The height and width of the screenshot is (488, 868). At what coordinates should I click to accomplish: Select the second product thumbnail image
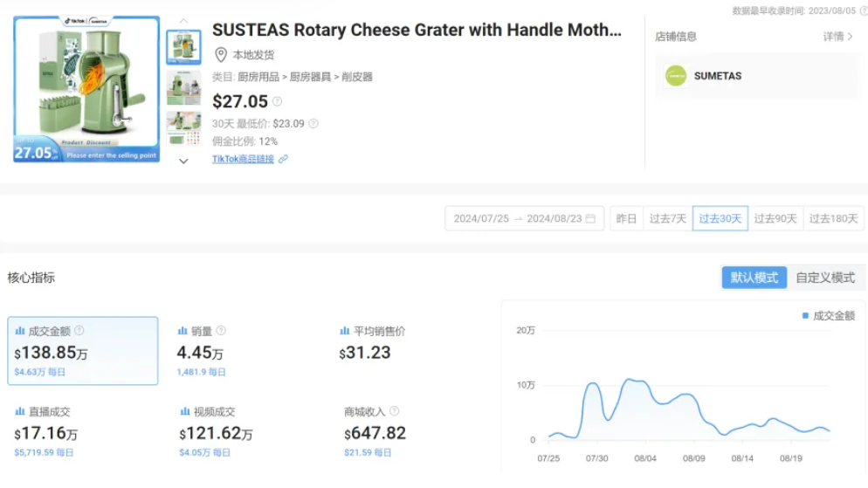[183, 87]
